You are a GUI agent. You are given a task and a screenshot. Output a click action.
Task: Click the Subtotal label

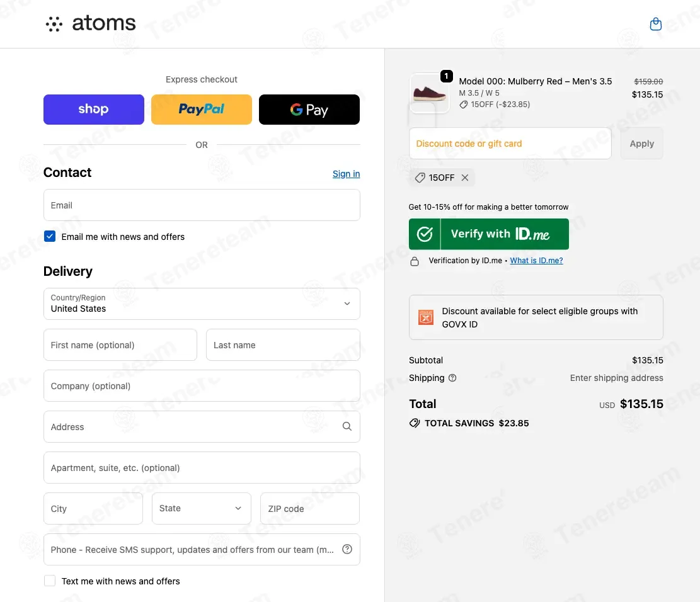pyautogui.click(x=426, y=360)
